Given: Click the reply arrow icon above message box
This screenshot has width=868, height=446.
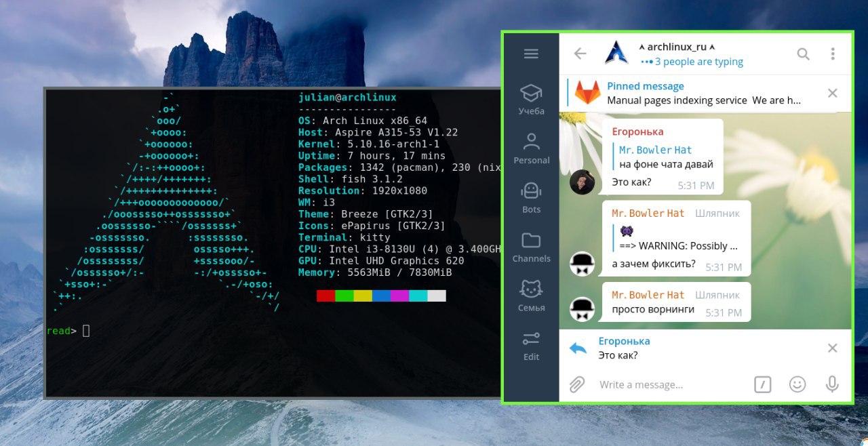Looking at the screenshot, I should (578, 348).
